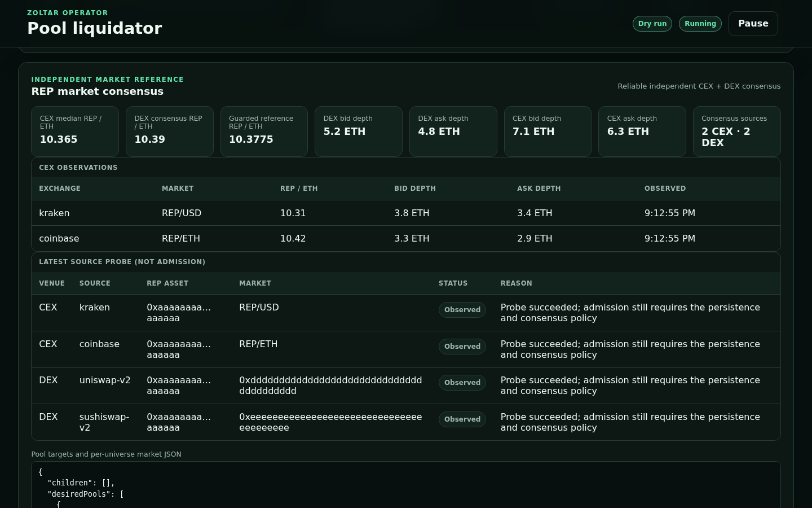Click the probe reason text in the sushiswap-v2 row

(x=630, y=422)
